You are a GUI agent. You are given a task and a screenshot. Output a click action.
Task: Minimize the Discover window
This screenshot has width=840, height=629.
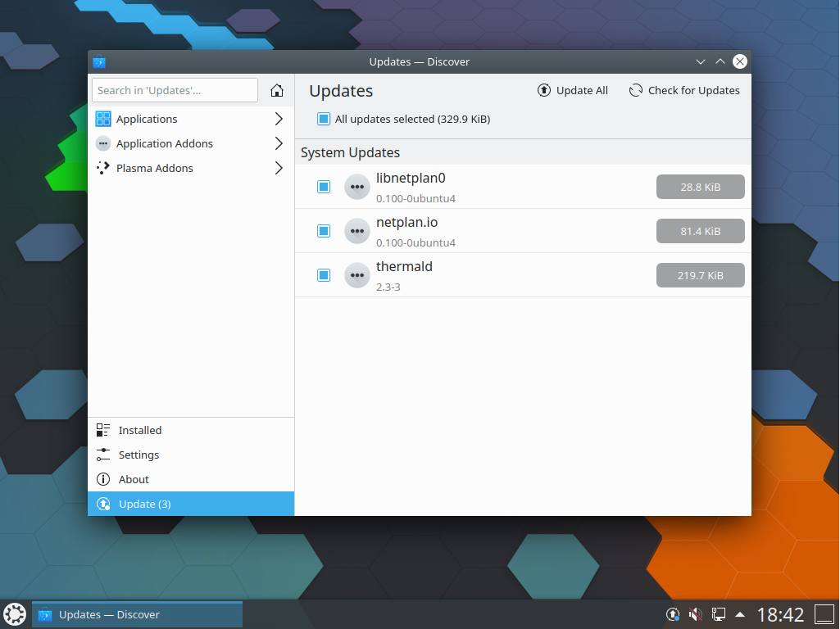(700, 62)
